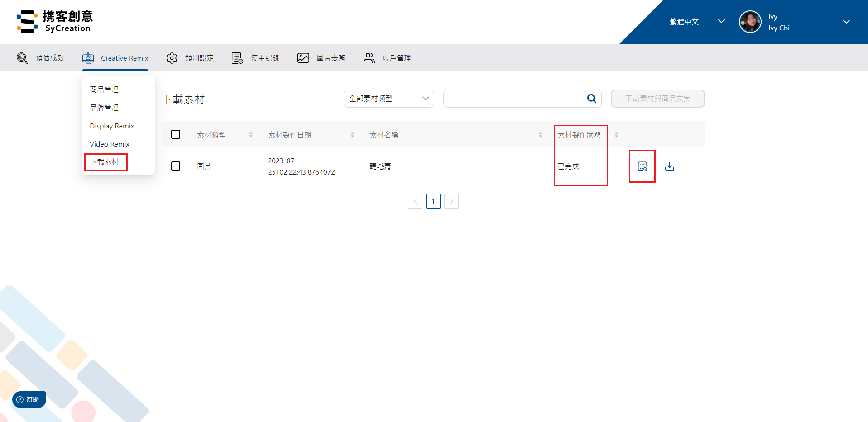Click Ivy Chi's profile avatar
Screen dimensions: 868x422
750,22
